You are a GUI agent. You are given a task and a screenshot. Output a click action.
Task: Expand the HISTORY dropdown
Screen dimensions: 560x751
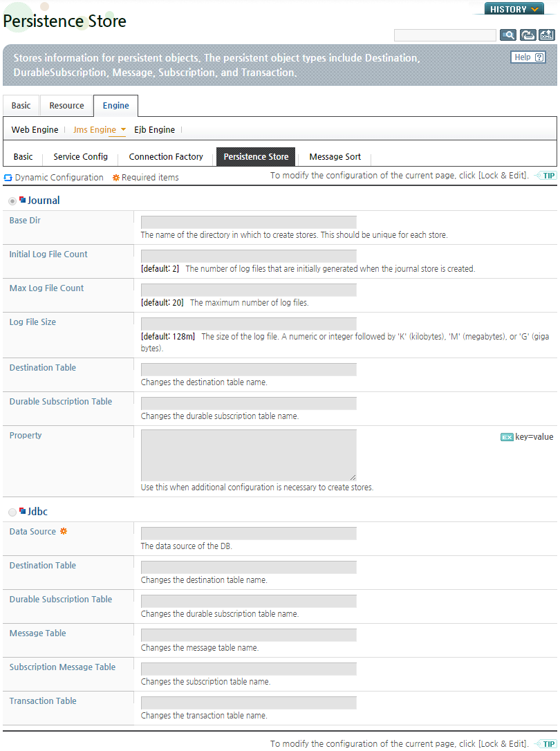pos(514,9)
